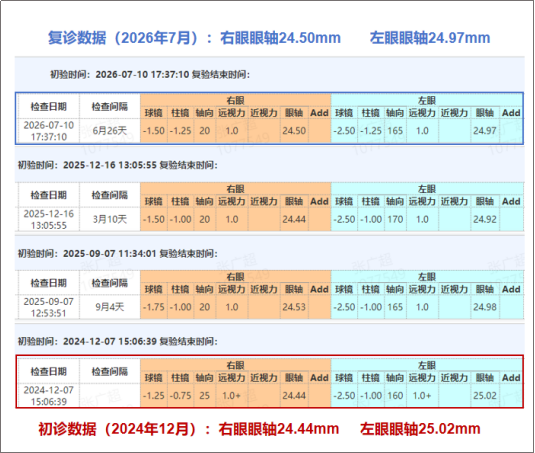Select right-eye sphere -1.50 in 2025-12-16 row
Image resolution: width=535 pixels, height=453 pixels.
point(154,219)
